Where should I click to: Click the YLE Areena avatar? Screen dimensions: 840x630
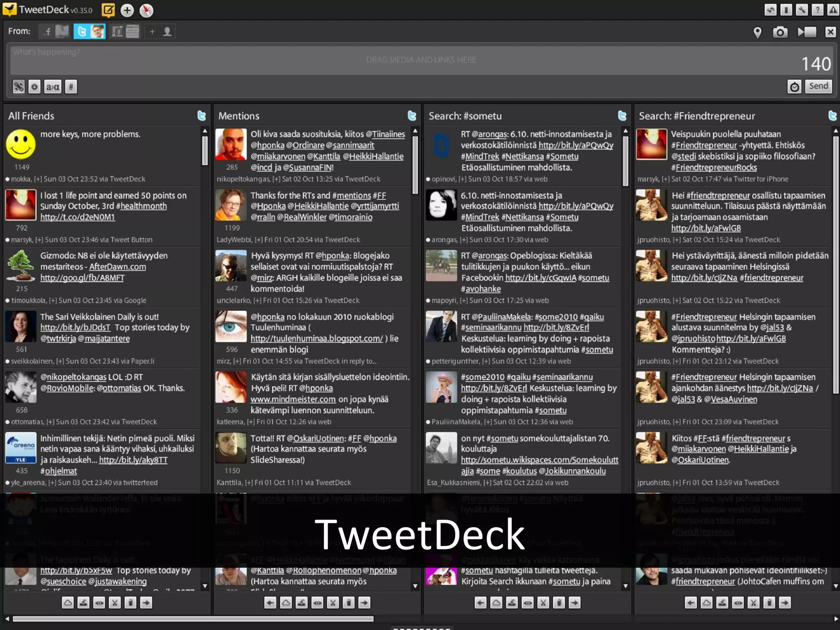click(x=21, y=448)
